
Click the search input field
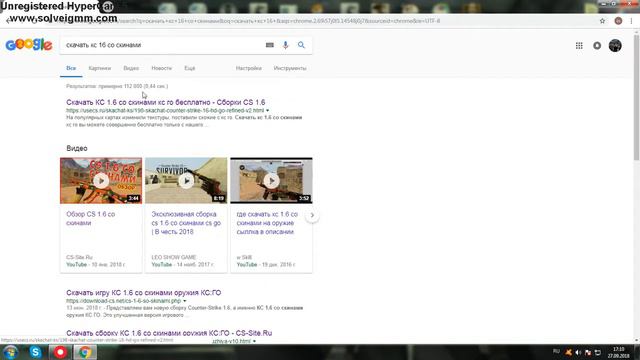[x=163, y=45]
